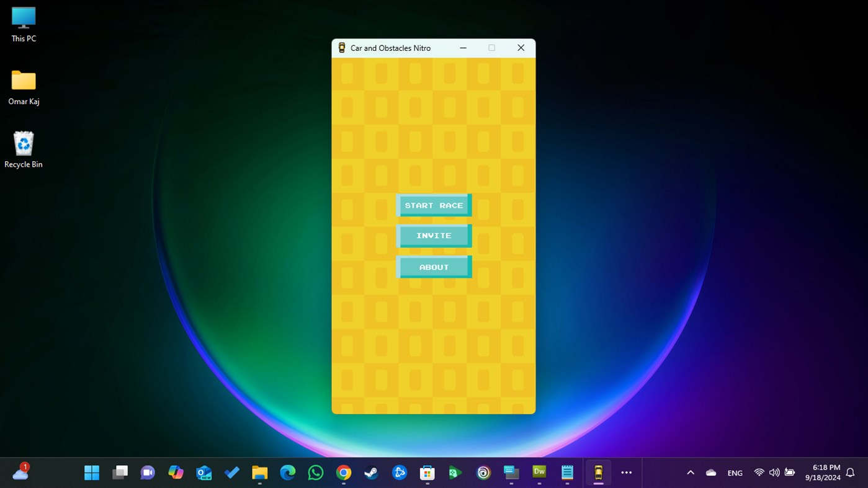Open Notepad from the taskbar
The width and height of the screenshot is (868, 488).
[x=567, y=472]
